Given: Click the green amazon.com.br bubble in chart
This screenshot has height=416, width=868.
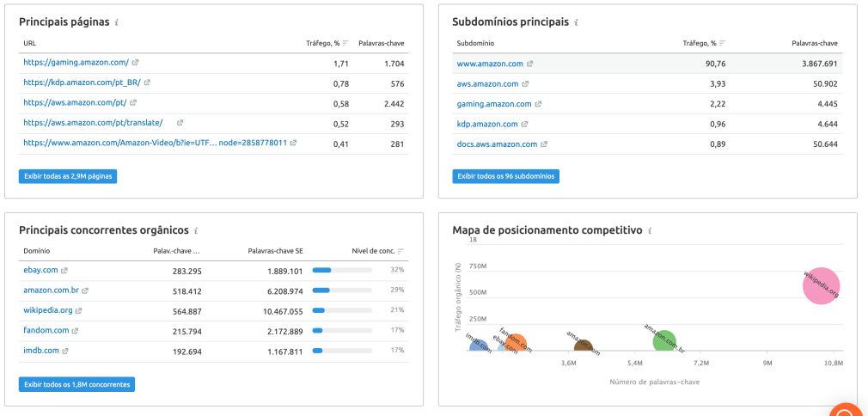Looking at the screenshot, I should (x=664, y=341).
